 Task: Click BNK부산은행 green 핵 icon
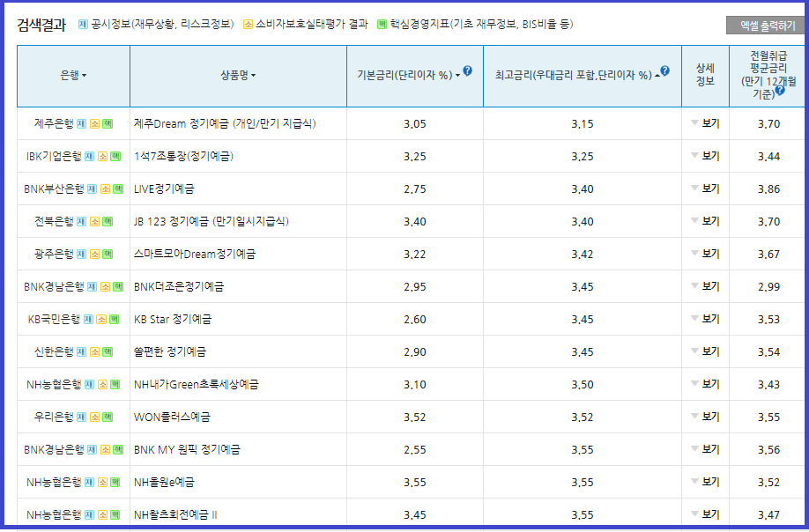[118, 188]
